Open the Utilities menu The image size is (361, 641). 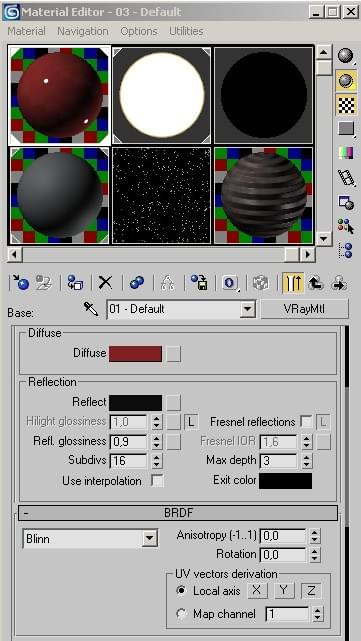(x=186, y=31)
